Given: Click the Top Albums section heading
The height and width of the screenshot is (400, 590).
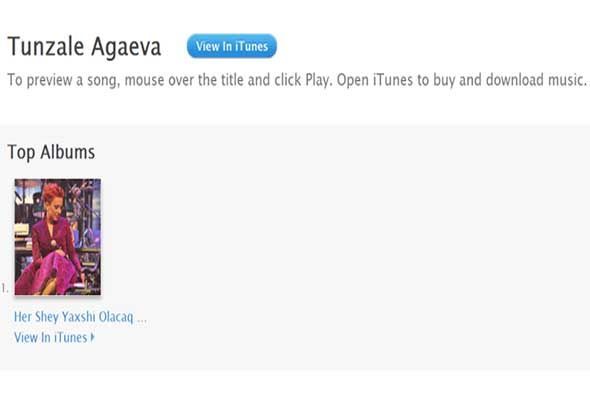Looking at the screenshot, I should point(51,152).
